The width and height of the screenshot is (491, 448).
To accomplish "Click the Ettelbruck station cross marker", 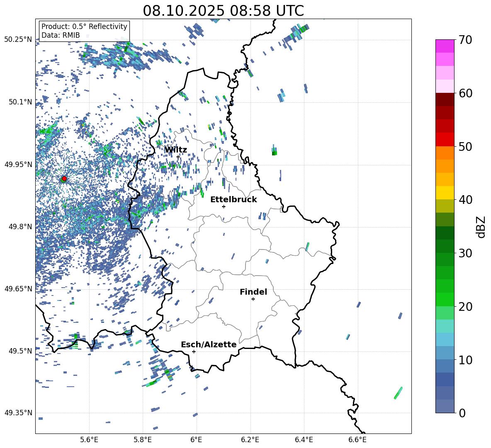I will click(x=224, y=206).
